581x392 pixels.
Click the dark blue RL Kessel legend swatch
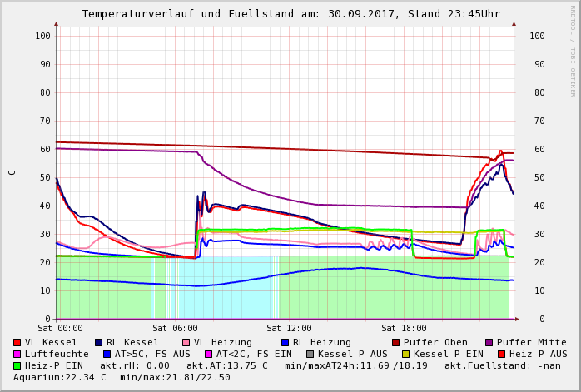(99, 342)
